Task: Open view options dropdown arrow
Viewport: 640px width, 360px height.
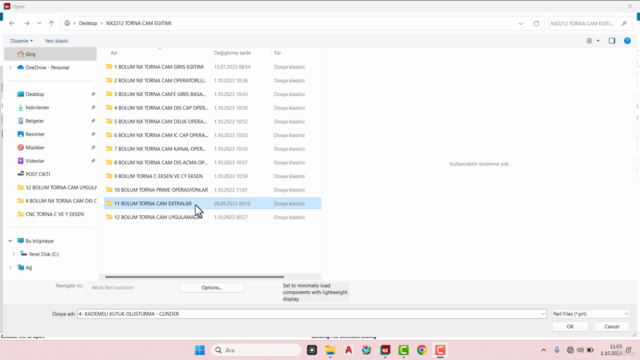Action: [598, 41]
